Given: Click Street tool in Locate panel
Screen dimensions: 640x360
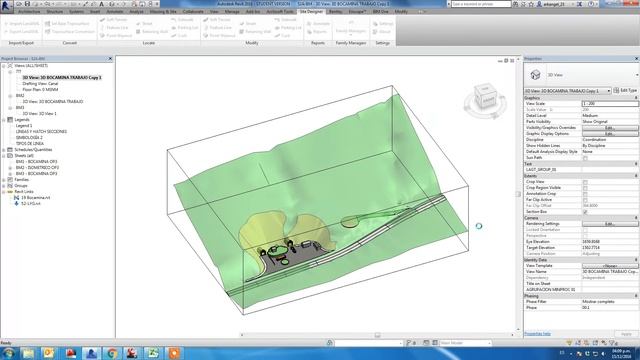Looking at the screenshot, I should 144,24.
